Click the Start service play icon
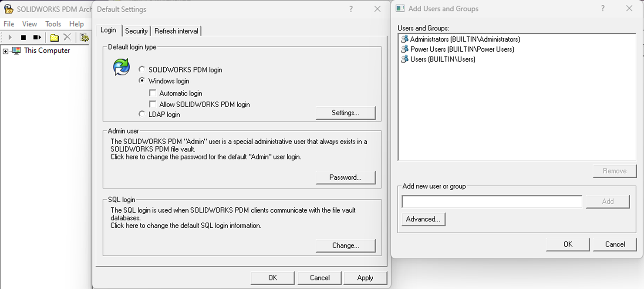Screen dimensions: 644x289 pyautogui.click(x=10, y=38)
